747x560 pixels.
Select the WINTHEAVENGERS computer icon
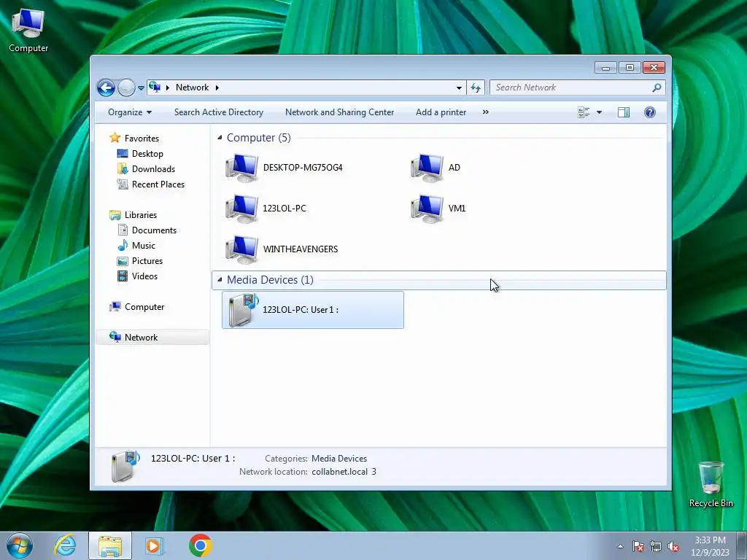pos(241,249)
